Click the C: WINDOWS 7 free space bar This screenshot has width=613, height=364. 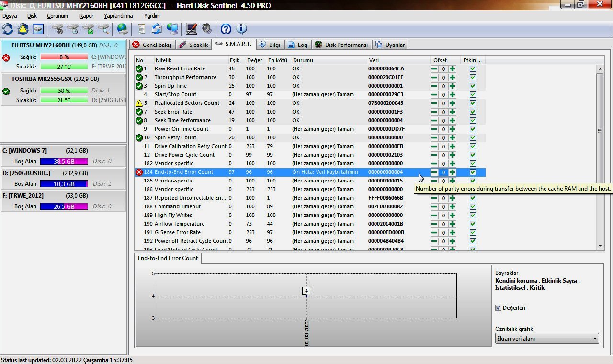(x=64, y=161)
